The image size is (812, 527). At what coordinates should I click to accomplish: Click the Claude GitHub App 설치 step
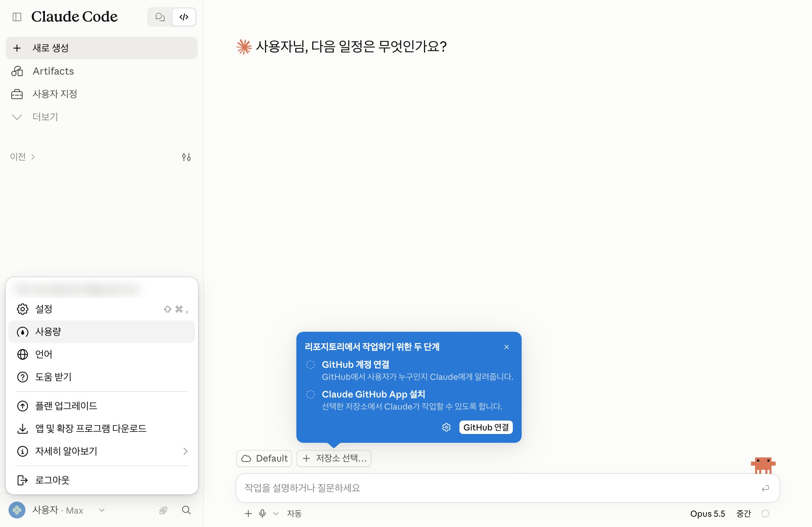[x=410, y=400]
